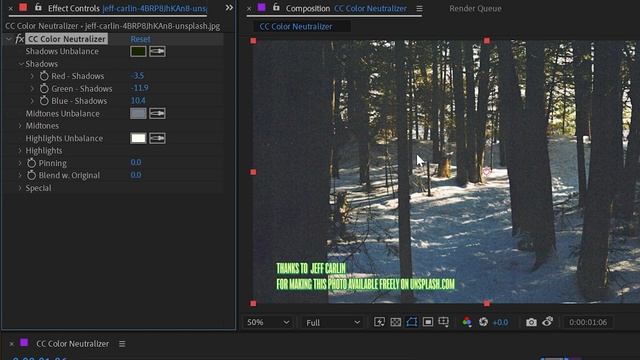
Task: Open the Composition panel menu
Action: tap(419, 9)
